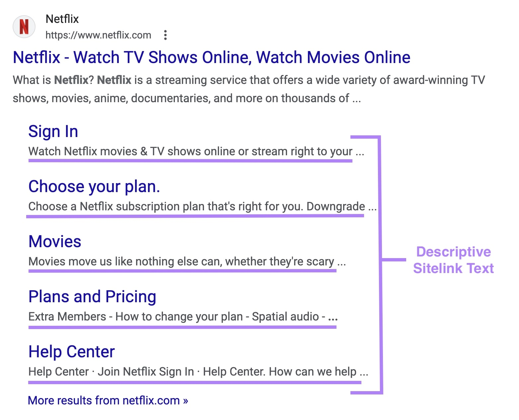The height and width of the screenshot is (420, 519).
Task: Click the Netflix favicon logo
Action: point(24,27)
